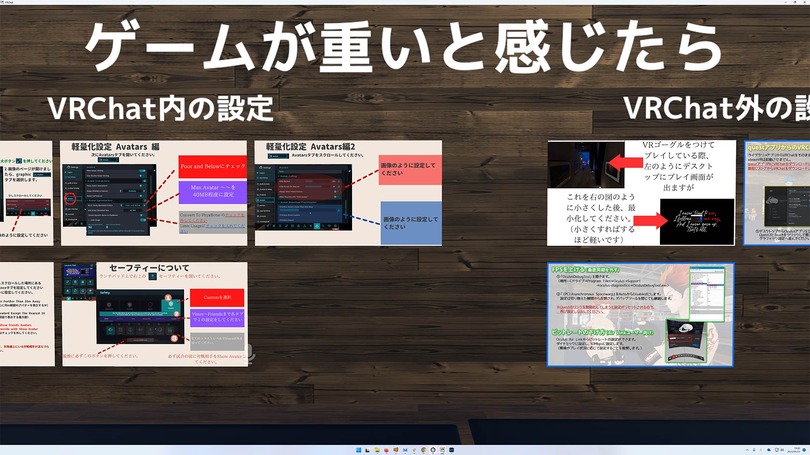The width and height of the screenshot is (810, 455).
Task: Open the Windows Start menu
Action: [x=359, y=450]
